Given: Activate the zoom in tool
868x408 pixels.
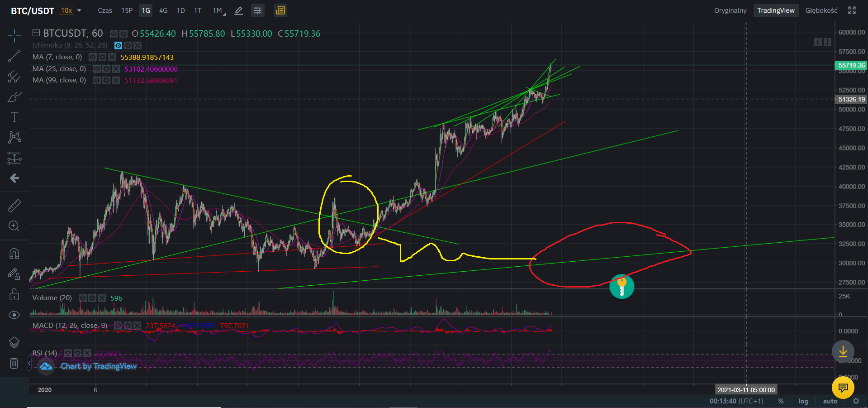Looking at the screenshot, I should click(x=14, y=226).
